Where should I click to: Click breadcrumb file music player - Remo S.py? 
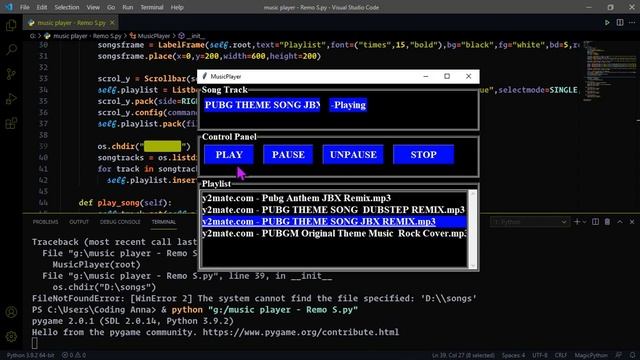(x=83, y=36)
